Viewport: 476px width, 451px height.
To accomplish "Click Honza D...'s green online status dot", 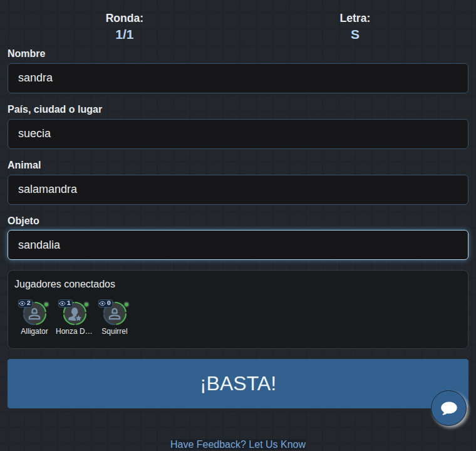I will click(x=86, y=304).
